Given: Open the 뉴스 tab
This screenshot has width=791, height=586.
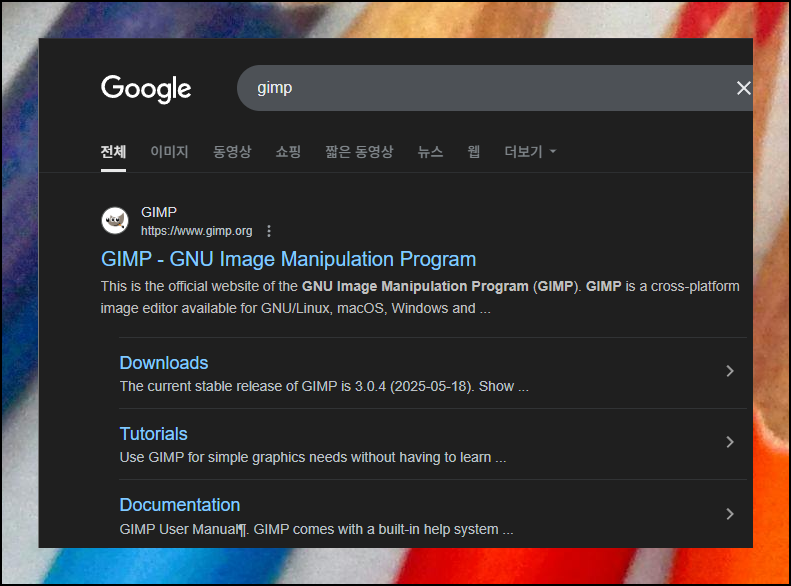Looking at the screenshot, I should (430, 152).
